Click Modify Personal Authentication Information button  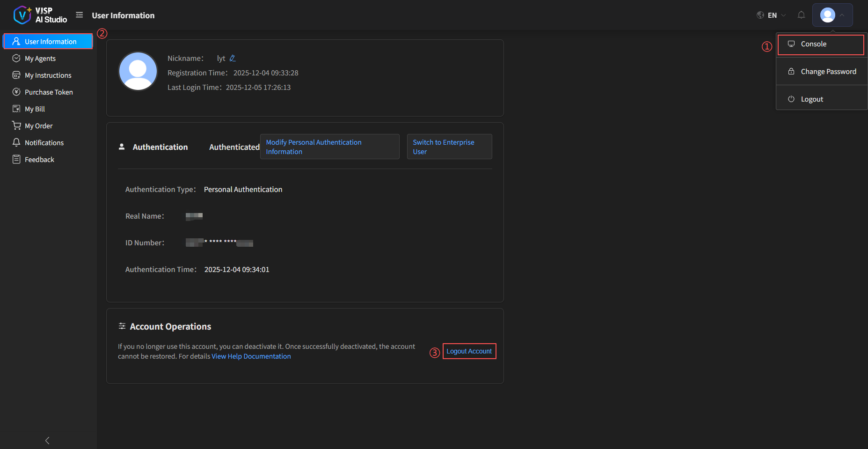(x=329, y=147)
